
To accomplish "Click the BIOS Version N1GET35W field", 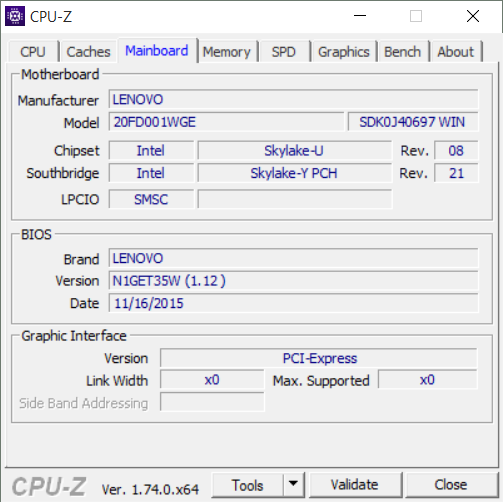I will click(x=293, y=281).
